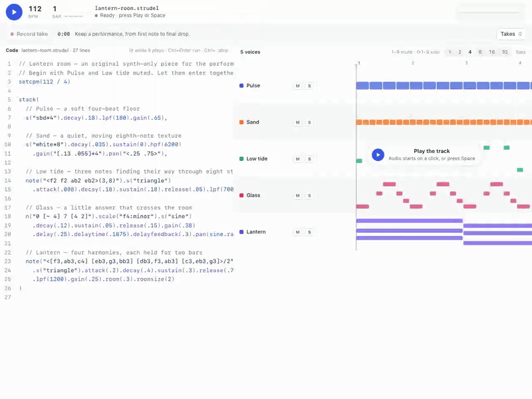Image resolution: width=532 pixels, height=399 pixels.
Task: Click the Low tide voice green color dot
Action: (241, 158)
